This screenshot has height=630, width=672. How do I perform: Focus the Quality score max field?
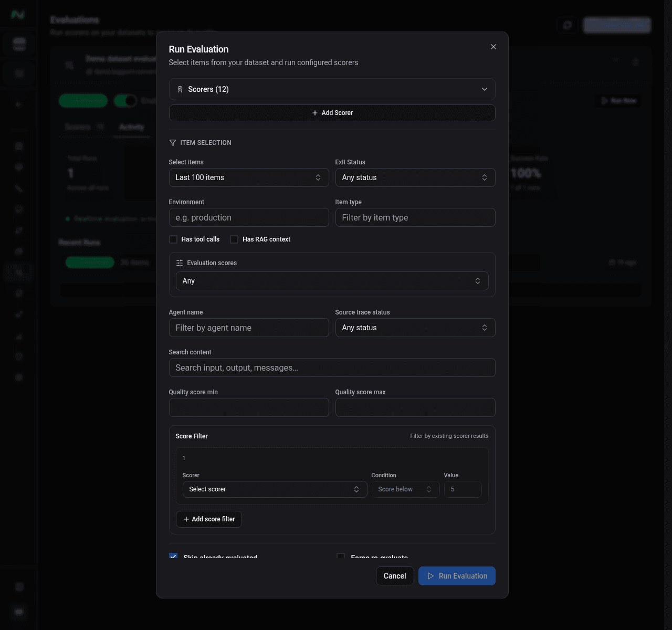pyautogui.click(x=415, y=407)
